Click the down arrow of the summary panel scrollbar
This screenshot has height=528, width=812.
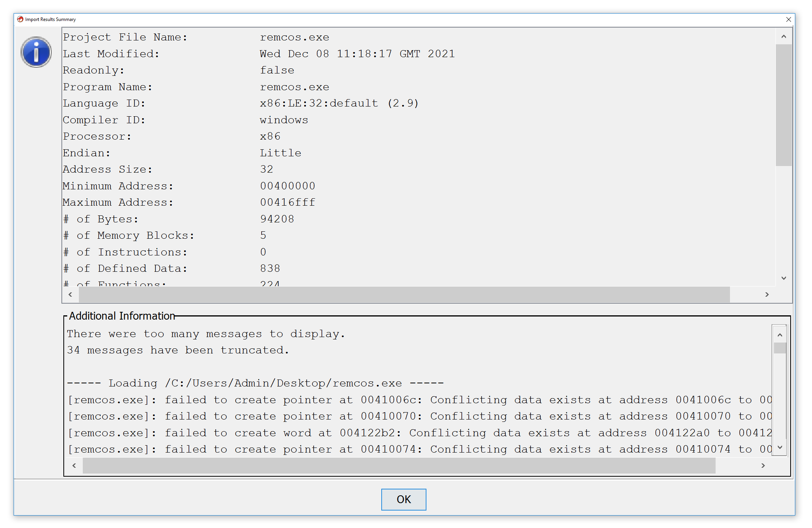click(x=784, y=278)
